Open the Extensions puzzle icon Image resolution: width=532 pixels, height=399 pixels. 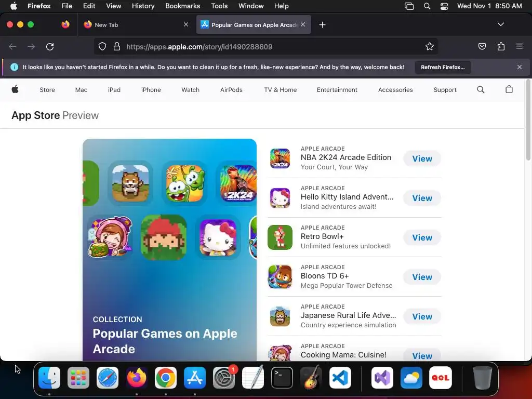point(501,46)
